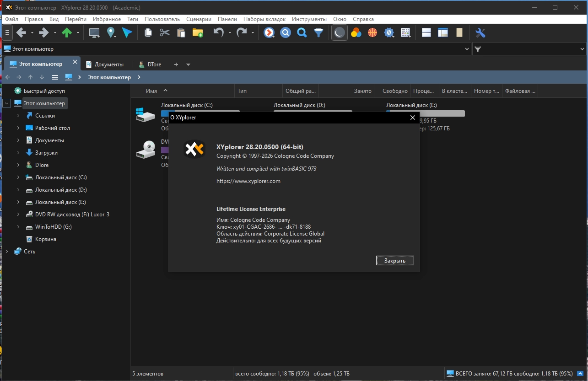Viewport: 588px width, 381px height.
Task: Click the circled magnifier search icon
Action: (x=286, y=33)
